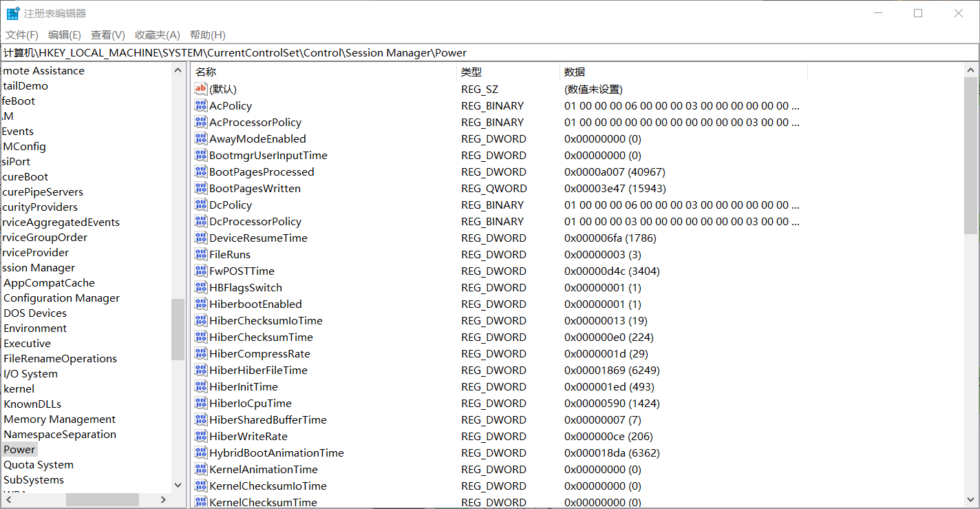Click the HiberIoCpuTime value icon

pyautogui.click(x=201, y=403)
